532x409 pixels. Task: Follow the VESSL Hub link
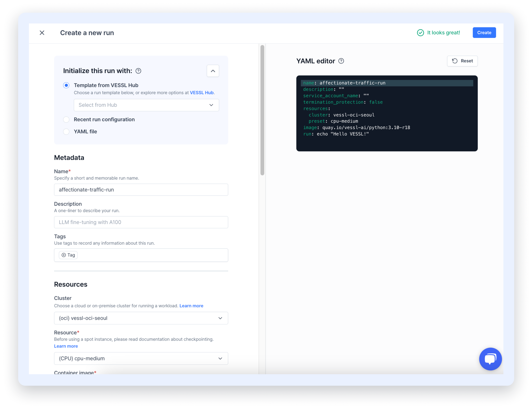201,93
